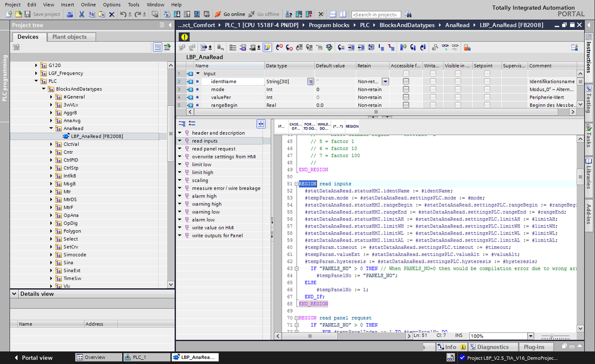Open the Online menu
Viewport: 595px width, 364px height.
(88, 5)
